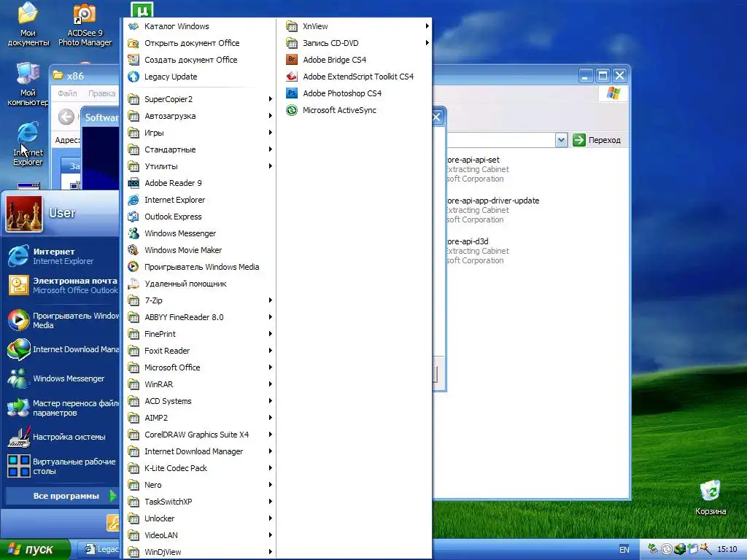
Task: Open the Файл menu in x86 window
Action: click(67, 93)
